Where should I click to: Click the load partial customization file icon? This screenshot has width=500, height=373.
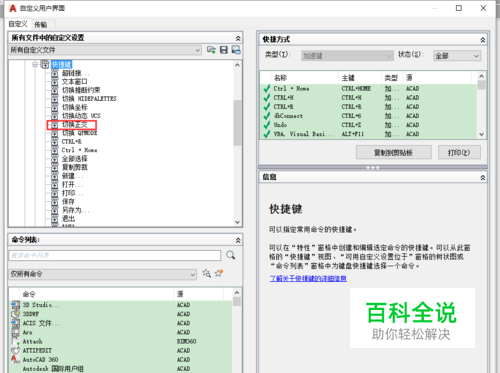click(x=211, y=50)
